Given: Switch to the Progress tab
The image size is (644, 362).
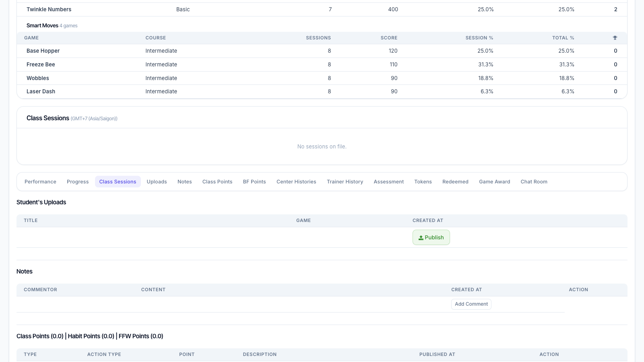Looking at the screenshot, I should (78, 182).
